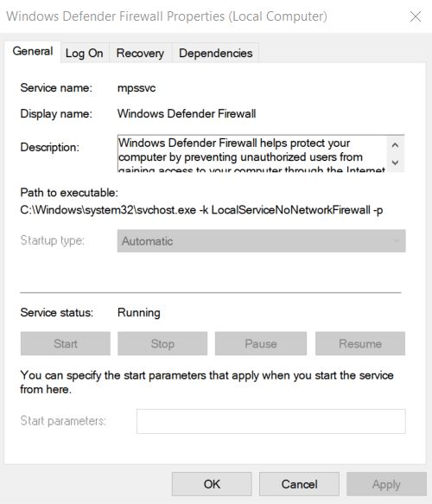The image size is (432, 504).
Task: Click the Apply button
Action: coord(386,484)
